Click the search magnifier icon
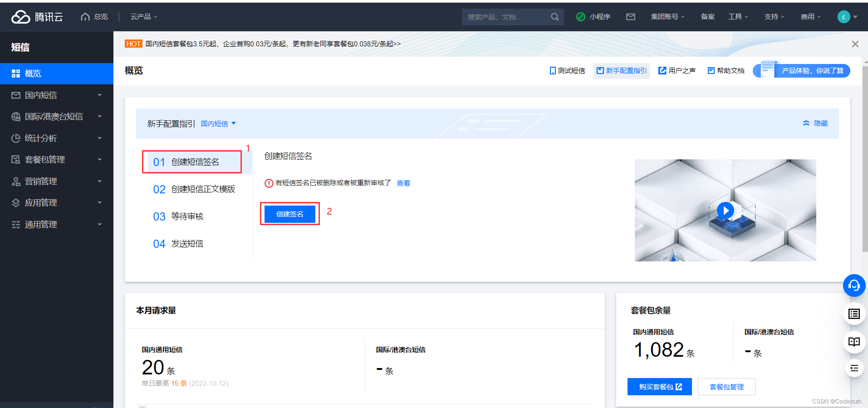This screenshot has width=868, height=408. (554, 17)
